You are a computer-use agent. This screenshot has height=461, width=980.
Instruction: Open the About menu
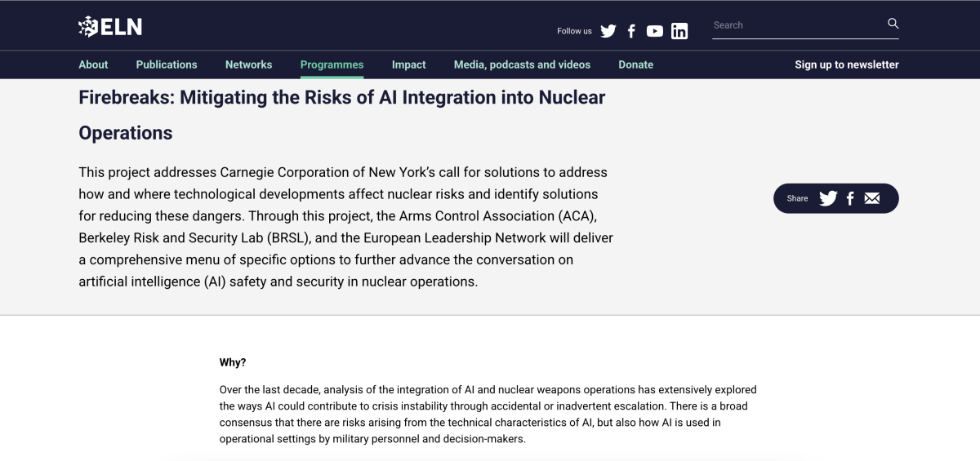pos(93,64)
